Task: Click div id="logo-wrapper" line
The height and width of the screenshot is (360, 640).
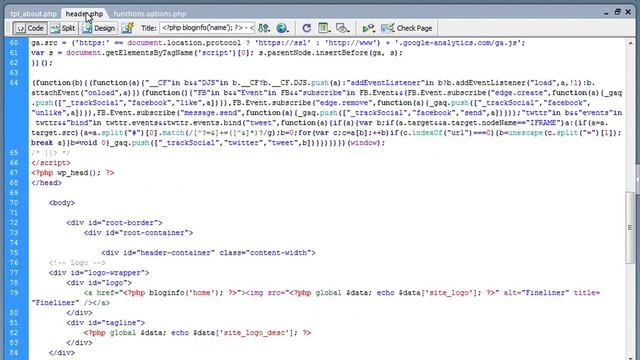Action: coord(99,273)
